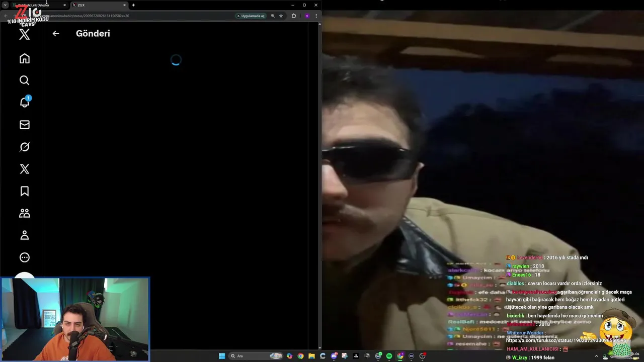Open the Profile person icon
This screenshot has width=644, height=362.
(x=24, y=235)
